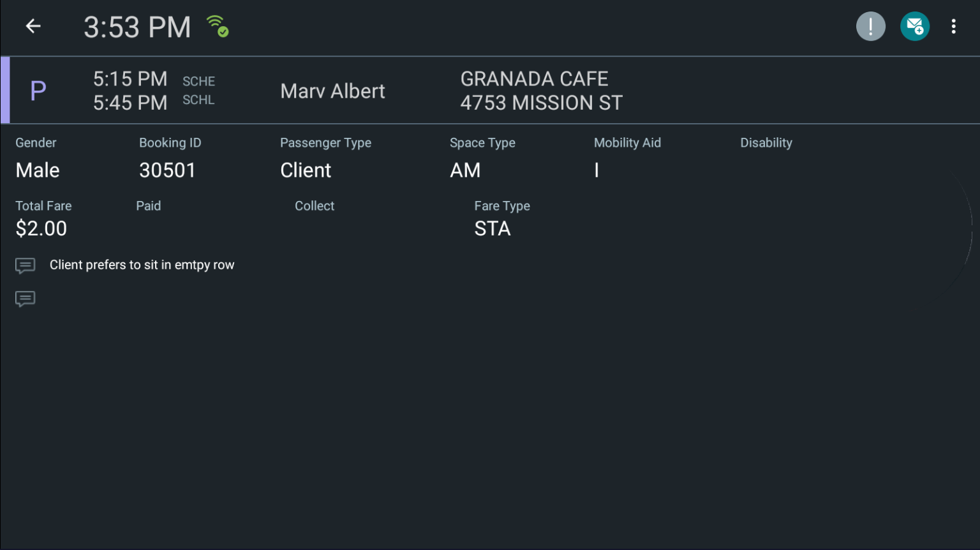Select the SCHE label
This screenshot has height=550, width=980.
tap(198, 81)
